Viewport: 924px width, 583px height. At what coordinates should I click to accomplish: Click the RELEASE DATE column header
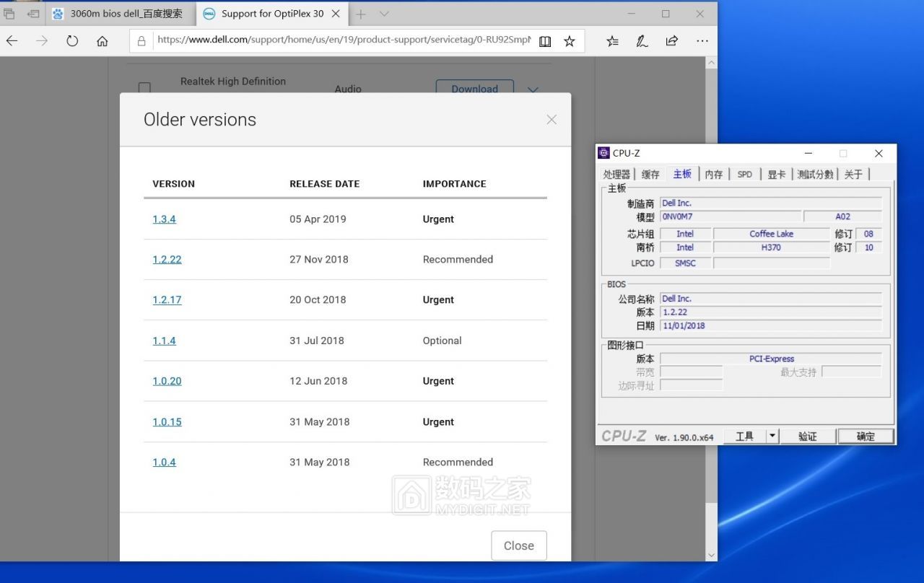[x=324, y=184]
